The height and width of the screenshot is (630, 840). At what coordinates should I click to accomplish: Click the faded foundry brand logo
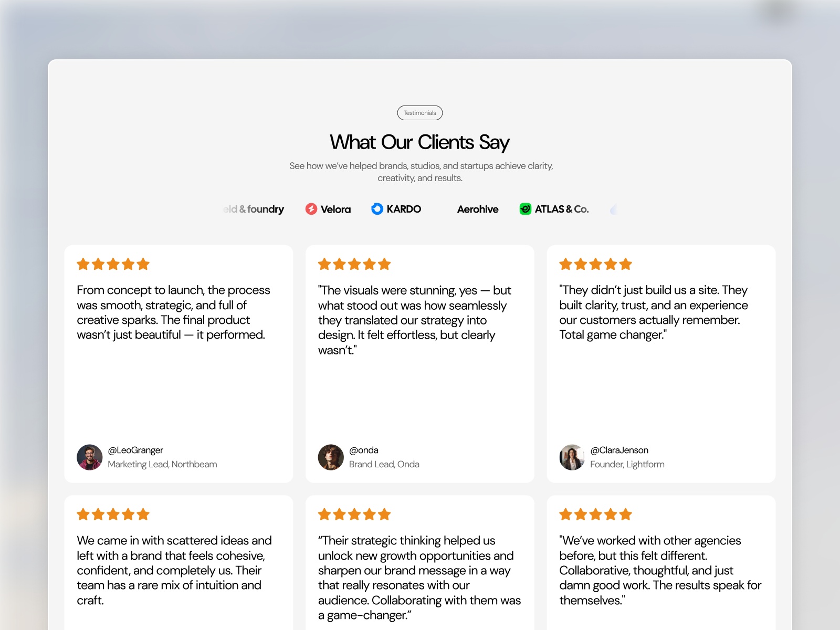(x=255, y=209)
